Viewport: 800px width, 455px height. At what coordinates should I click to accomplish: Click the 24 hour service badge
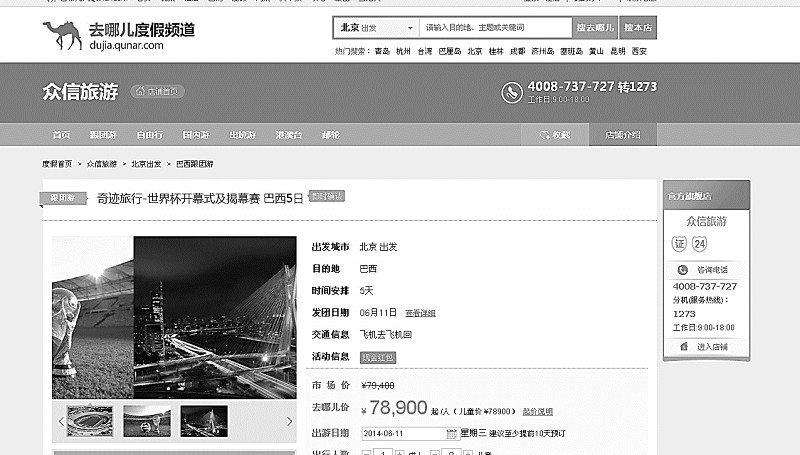pos(699,244)
